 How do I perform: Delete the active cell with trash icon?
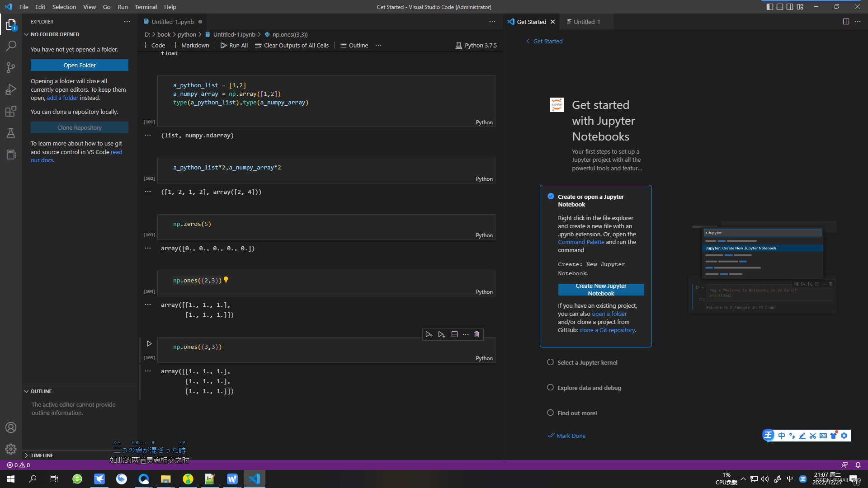pos(476,334)
